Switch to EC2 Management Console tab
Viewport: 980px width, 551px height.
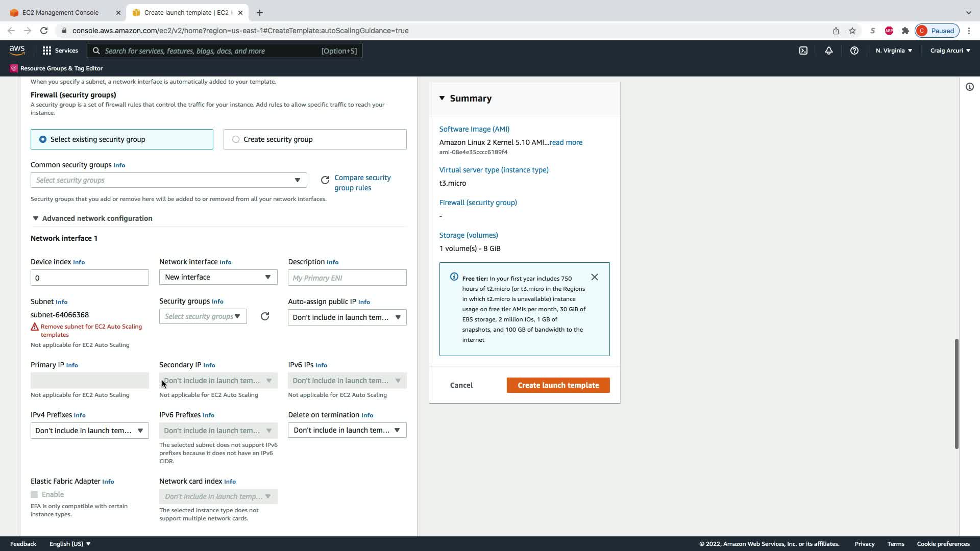(x=60, y=12)
